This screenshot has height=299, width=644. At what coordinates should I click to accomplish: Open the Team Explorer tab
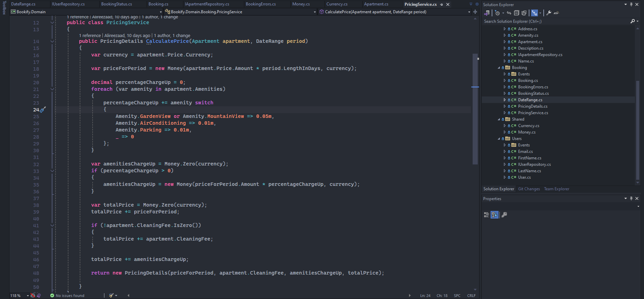(556, 189)
